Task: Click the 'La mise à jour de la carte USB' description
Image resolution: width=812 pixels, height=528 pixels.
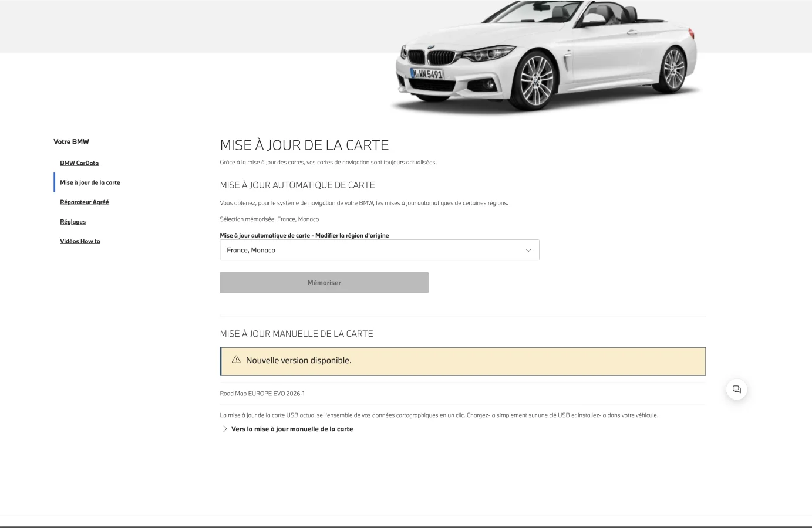Action: (439, 415)
